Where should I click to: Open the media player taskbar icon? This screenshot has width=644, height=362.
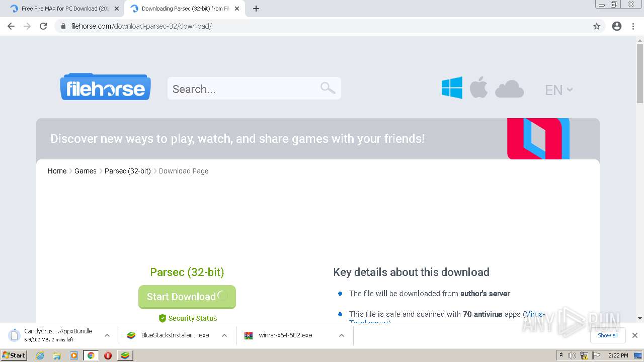(74, 355)
